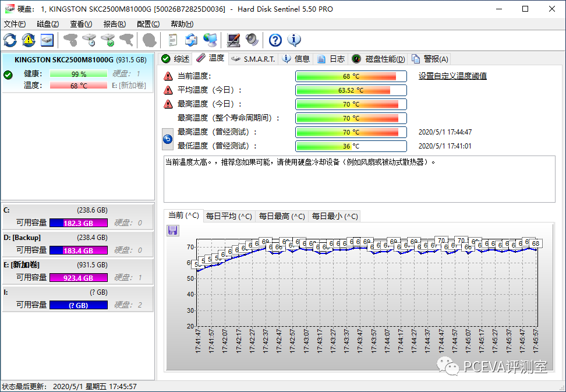This screenshot has width=566, height=392.
Task: Click the 68 label at graph end
Action: [x=536, y=243]
